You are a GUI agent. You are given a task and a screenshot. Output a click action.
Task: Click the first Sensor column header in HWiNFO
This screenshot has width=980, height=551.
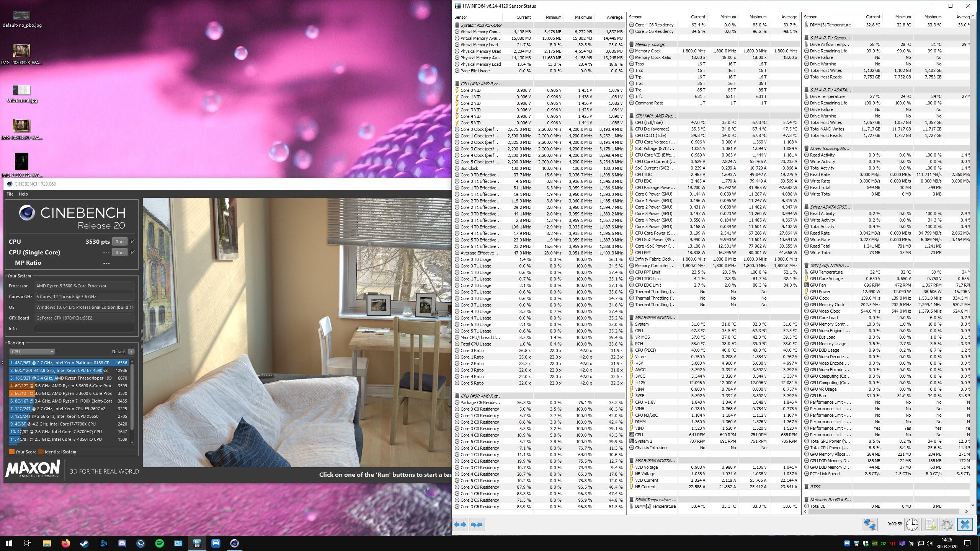(477, 17)
